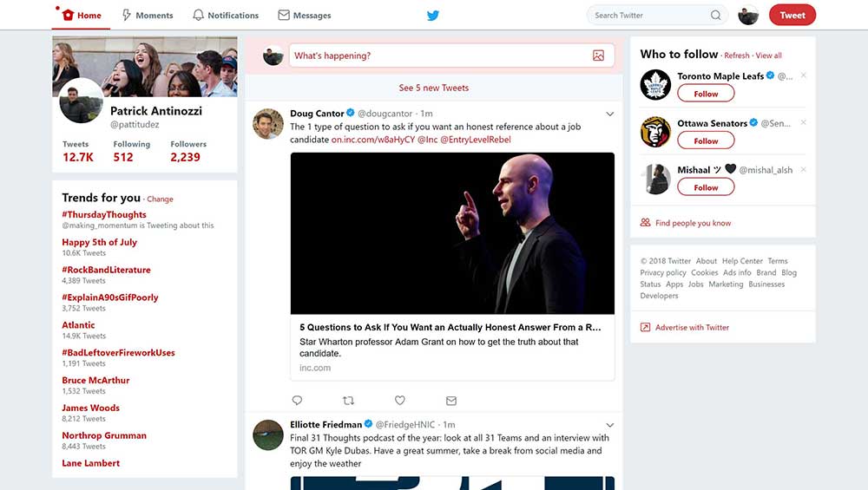Image resolution: width=868 pixels, height=490 pixels.
Task: Open Help Center footer link
Action: click(x=742, y=261)
